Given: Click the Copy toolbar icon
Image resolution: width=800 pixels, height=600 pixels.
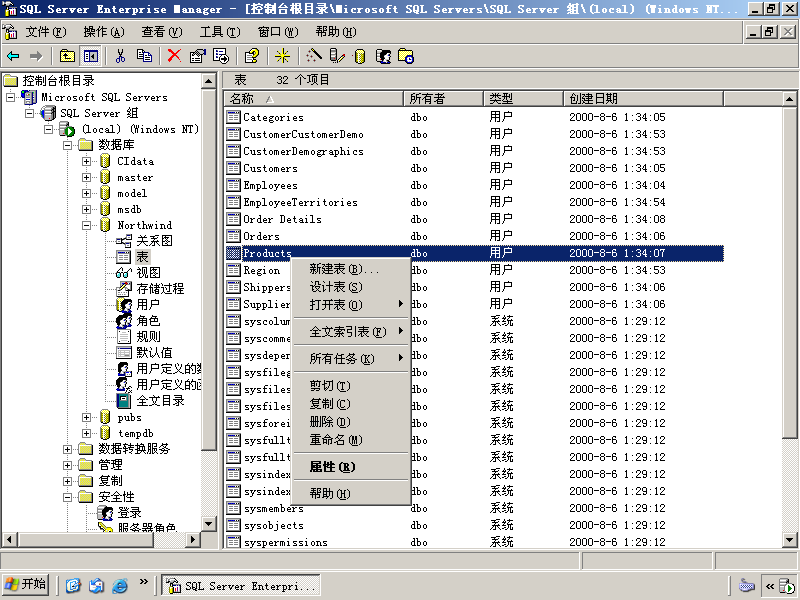Looking at the screenshot, I should pos(144,56).
